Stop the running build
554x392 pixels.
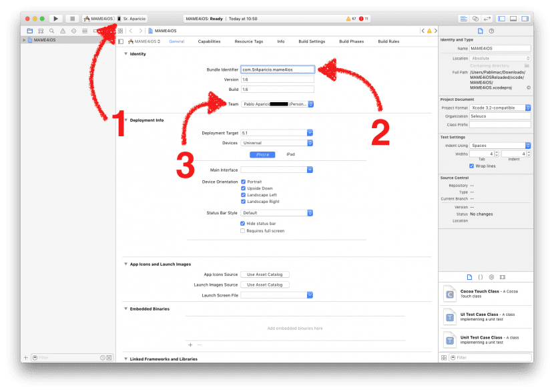pos(72,19)
